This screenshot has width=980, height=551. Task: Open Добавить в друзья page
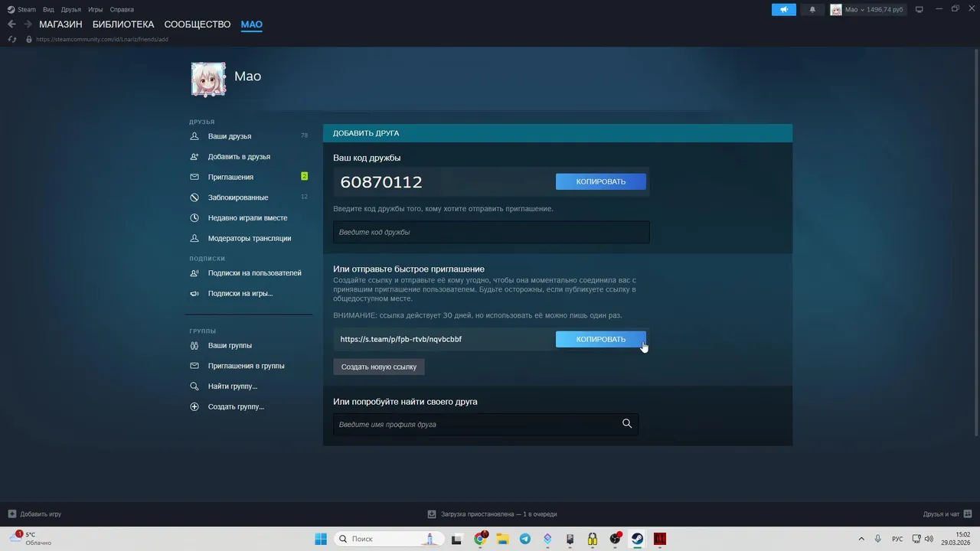pos(239,157)
